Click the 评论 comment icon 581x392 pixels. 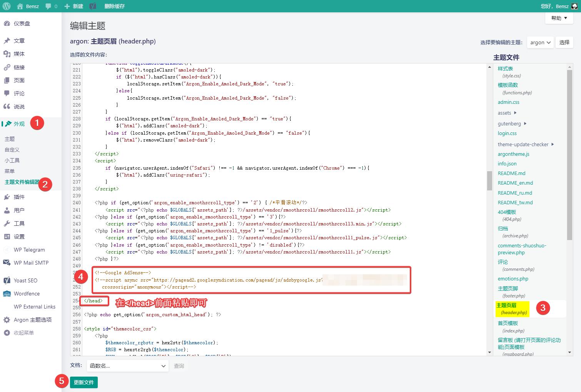click(7, 93)
